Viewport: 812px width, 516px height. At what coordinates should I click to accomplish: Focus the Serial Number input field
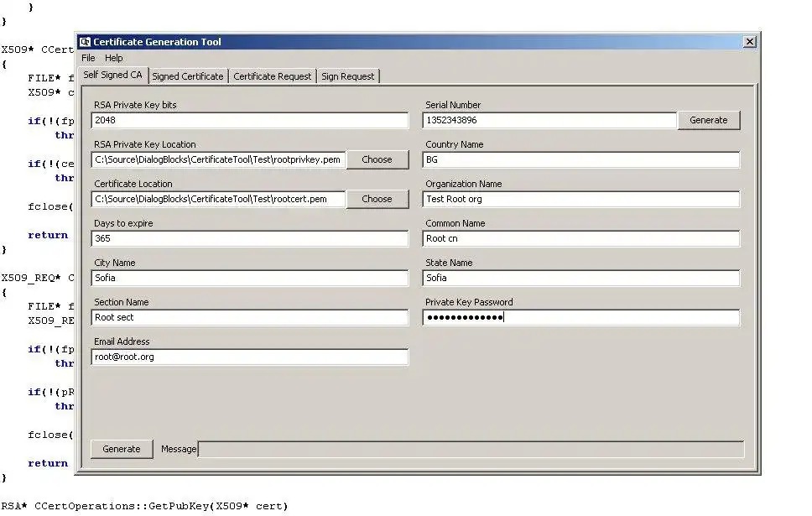coord(549,120)
